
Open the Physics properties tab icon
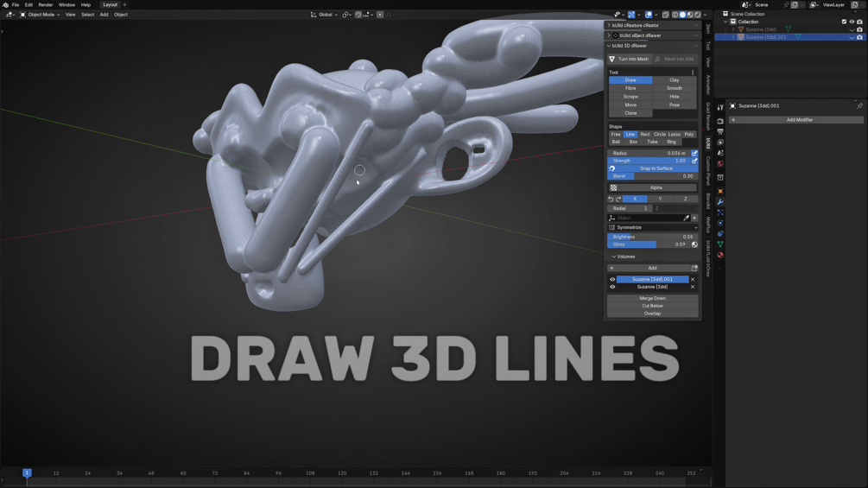coord(720,223)
